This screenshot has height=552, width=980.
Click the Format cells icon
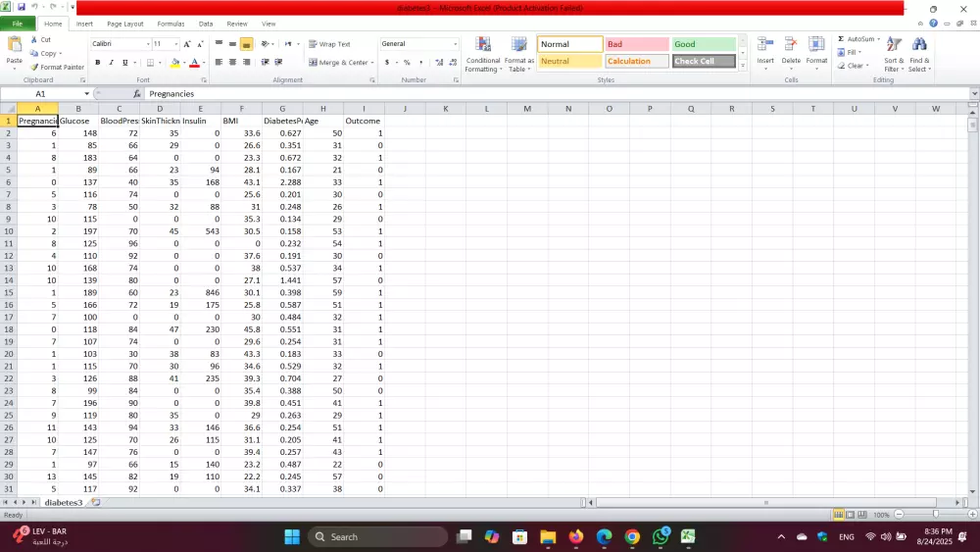click(x=816, y=45)
